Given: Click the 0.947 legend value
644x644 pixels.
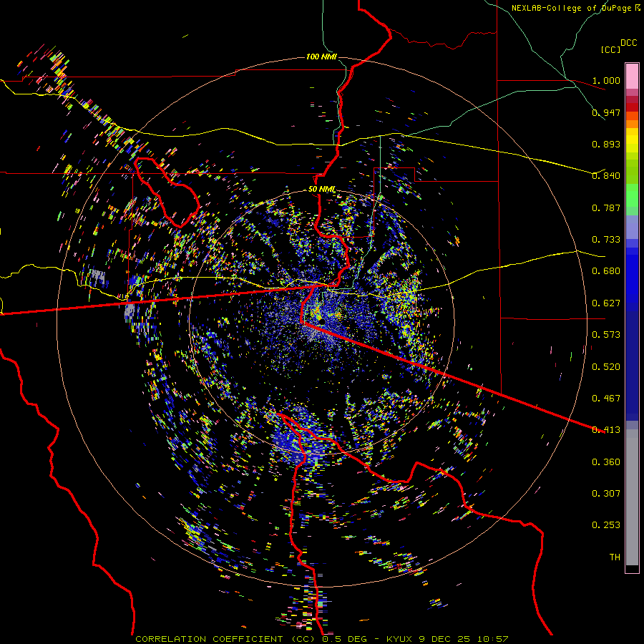Looking at the screenshot, I should point(606,112).
